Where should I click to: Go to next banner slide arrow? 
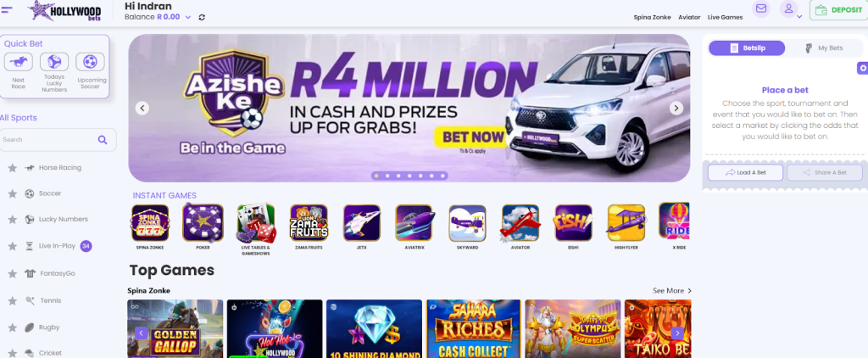click(x=676, y=108)
